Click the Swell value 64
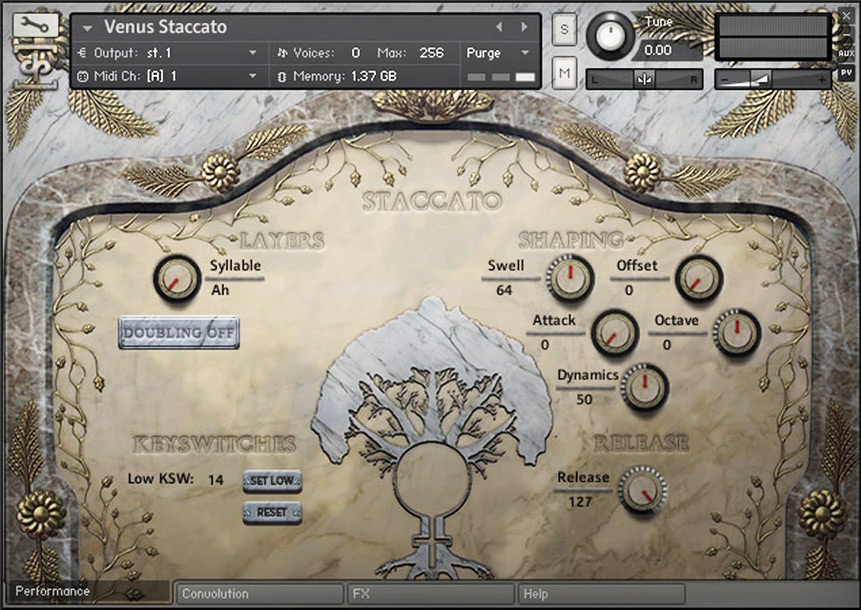Image resolution: width=861 pixels, height=610 pixels. coord(504,290)
